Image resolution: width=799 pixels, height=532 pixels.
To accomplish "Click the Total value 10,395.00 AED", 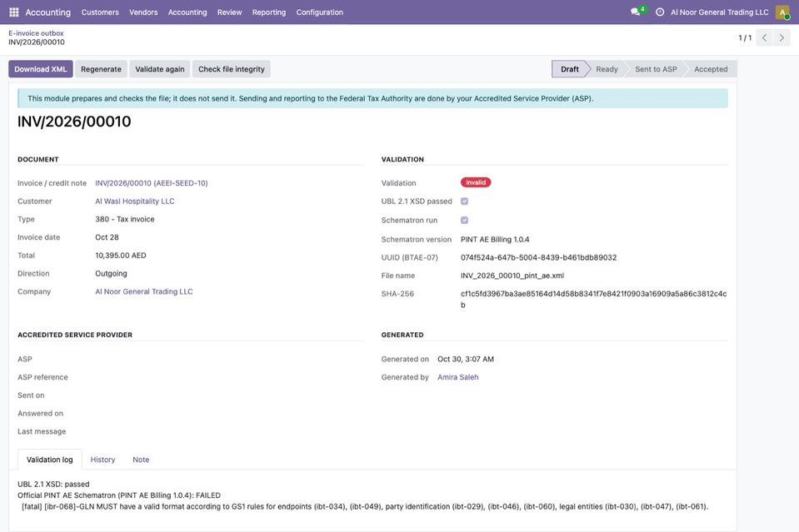I will coord(121,256).
